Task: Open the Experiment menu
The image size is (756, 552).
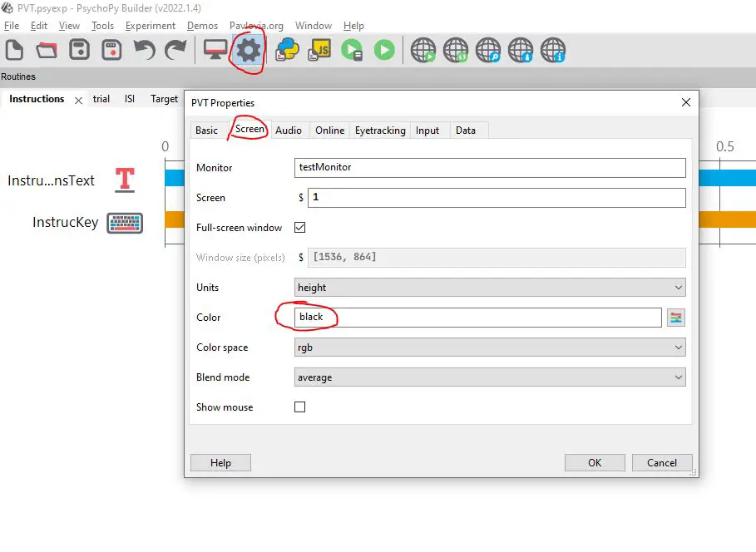Action: coord(150,26)
